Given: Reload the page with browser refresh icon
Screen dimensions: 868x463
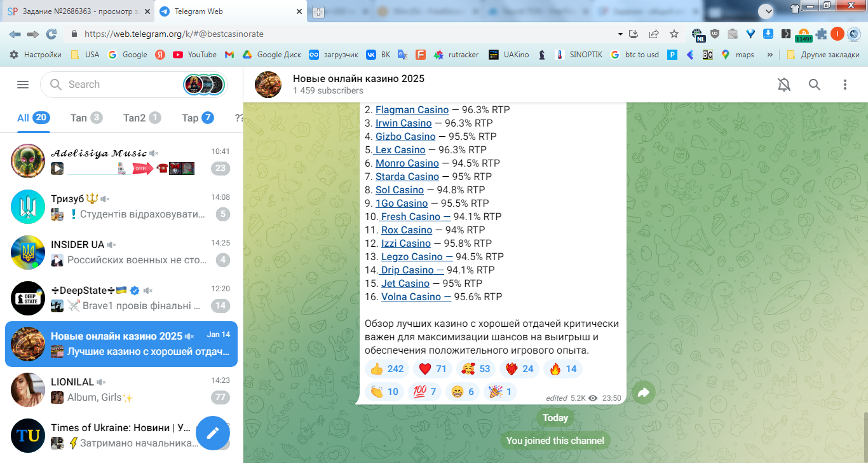Looking at the screenshot, I should 51,34.
